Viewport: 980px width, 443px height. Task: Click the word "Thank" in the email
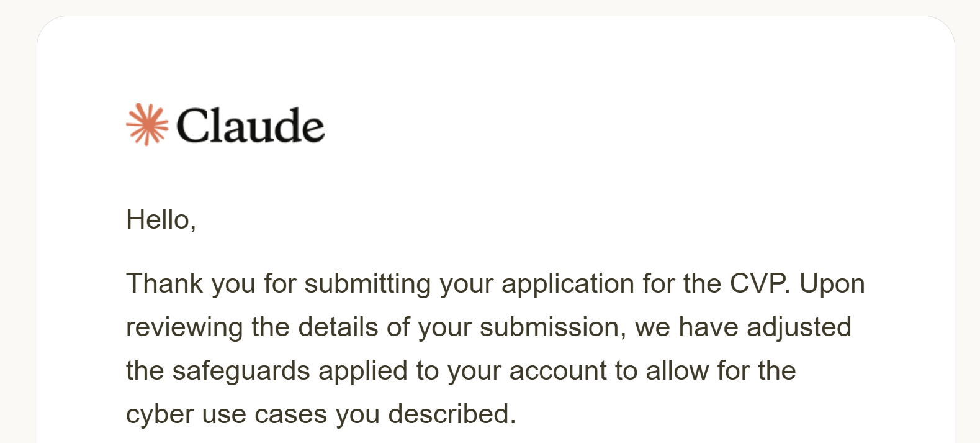pos(164,284)
